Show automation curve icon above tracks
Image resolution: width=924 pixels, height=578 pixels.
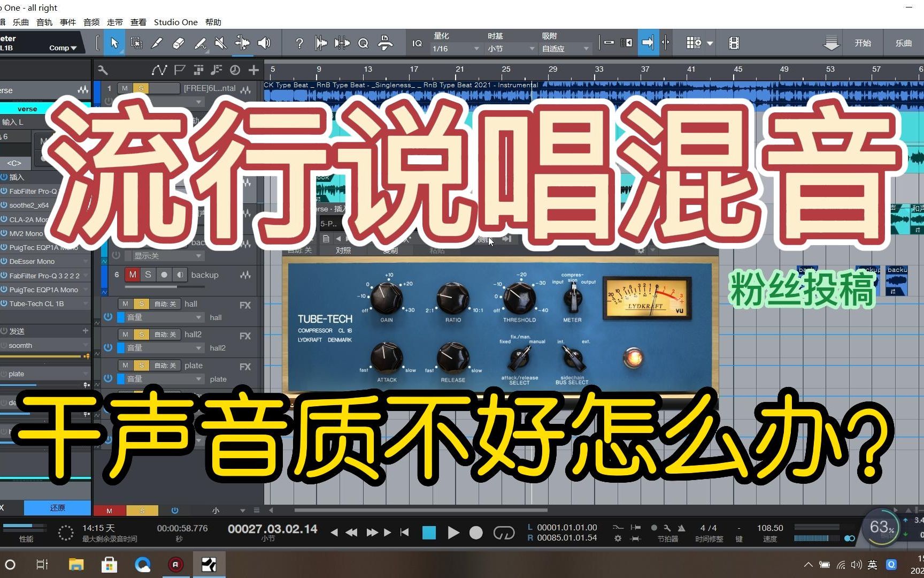click(159, 70)
